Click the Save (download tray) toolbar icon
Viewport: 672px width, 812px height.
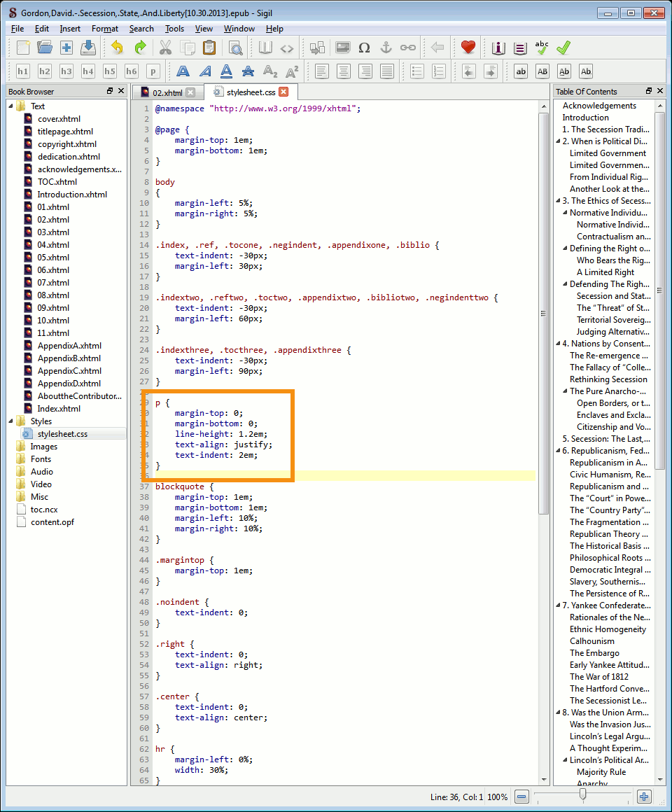click(x=87, y=48)
